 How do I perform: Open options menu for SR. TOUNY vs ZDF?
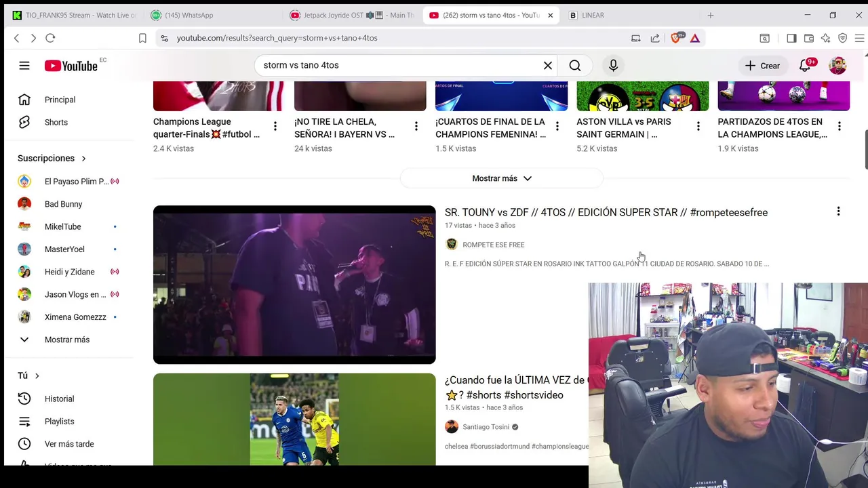(x=838, y=211)
